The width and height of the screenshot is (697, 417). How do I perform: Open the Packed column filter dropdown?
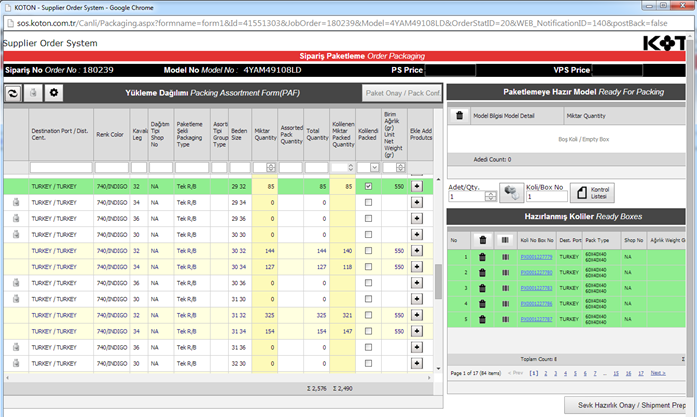374,168
